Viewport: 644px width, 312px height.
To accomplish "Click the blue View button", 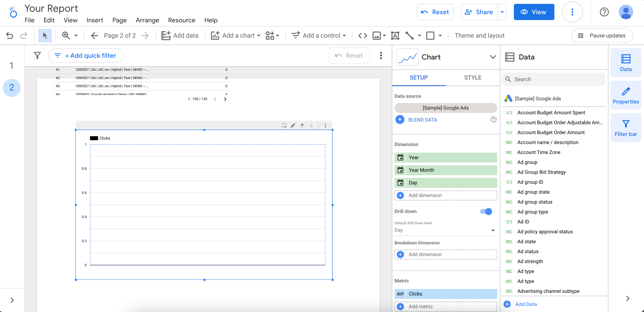I will 534,12.
